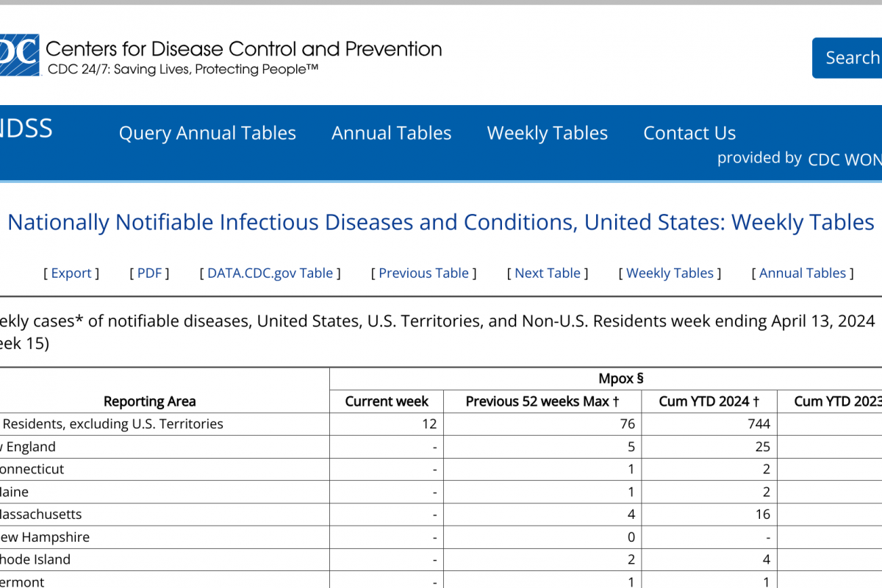882x588 pixels.
Task: Open the Contact Us menu item
Action: coord(689,133)
